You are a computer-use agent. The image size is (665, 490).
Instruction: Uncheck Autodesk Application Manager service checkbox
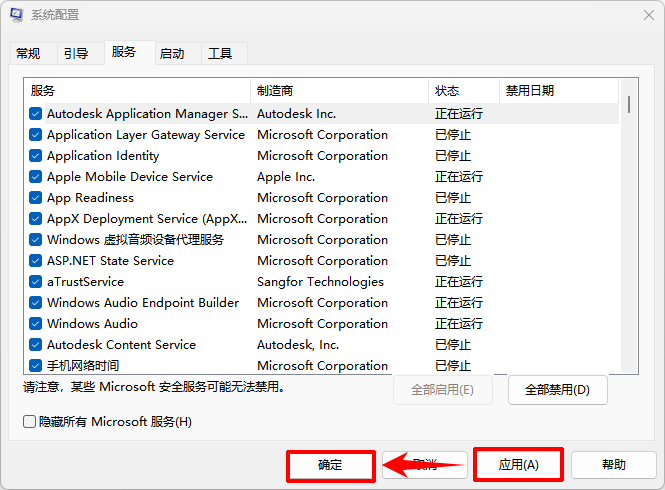tap(36, 114)
